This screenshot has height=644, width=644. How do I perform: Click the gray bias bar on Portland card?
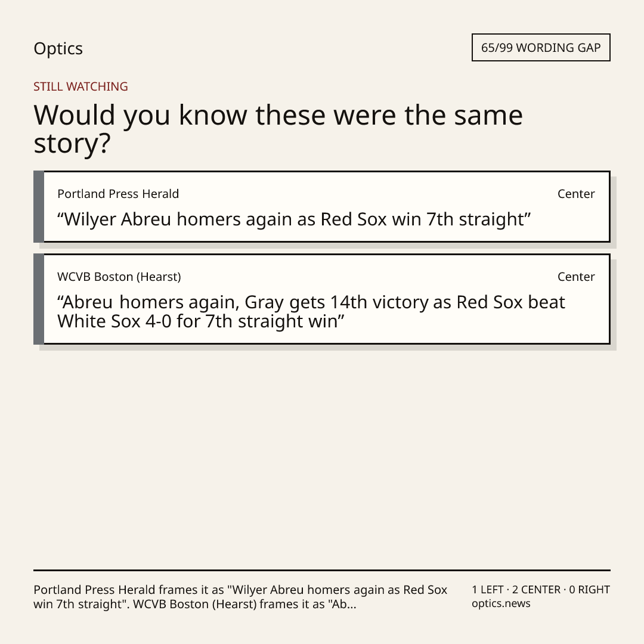39,206
